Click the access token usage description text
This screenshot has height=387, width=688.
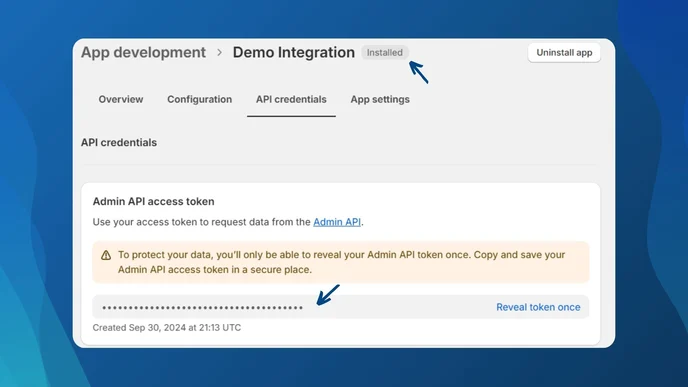click(x=228, y=222)
